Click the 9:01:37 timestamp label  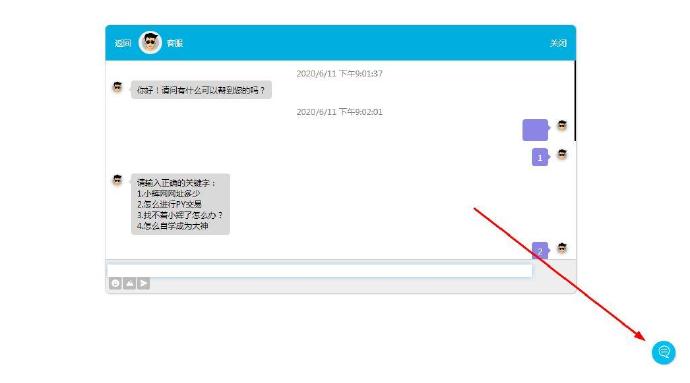coord(339,74)
